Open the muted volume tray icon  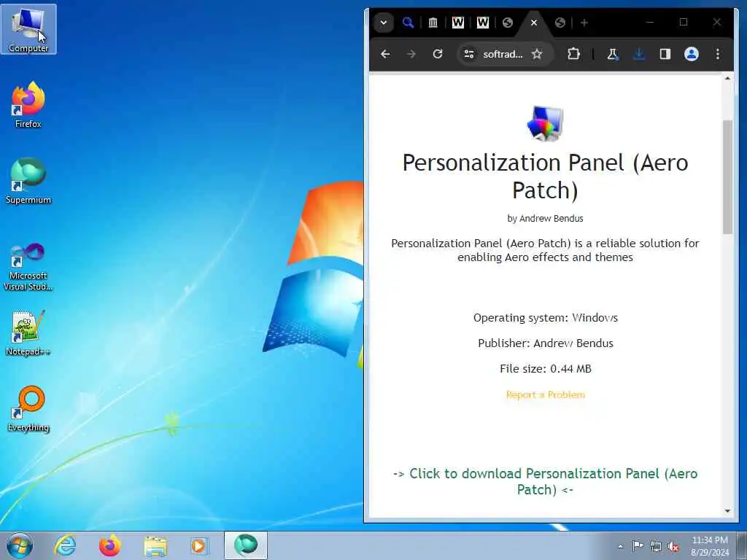[x=673, y=546]
